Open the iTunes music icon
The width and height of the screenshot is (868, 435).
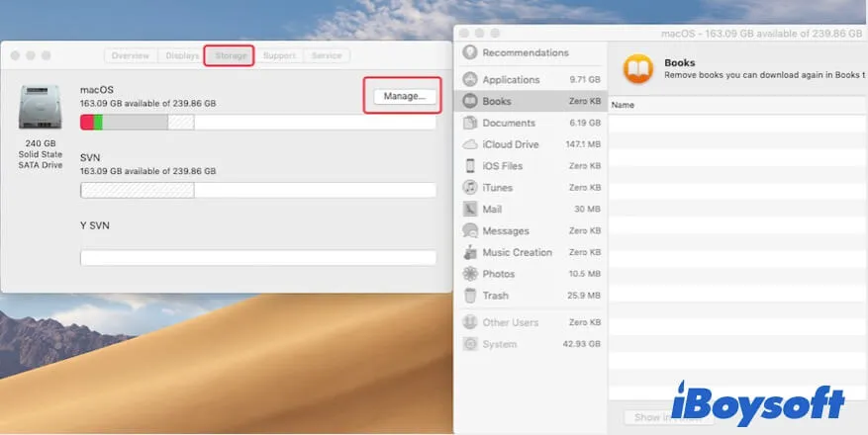470,188
